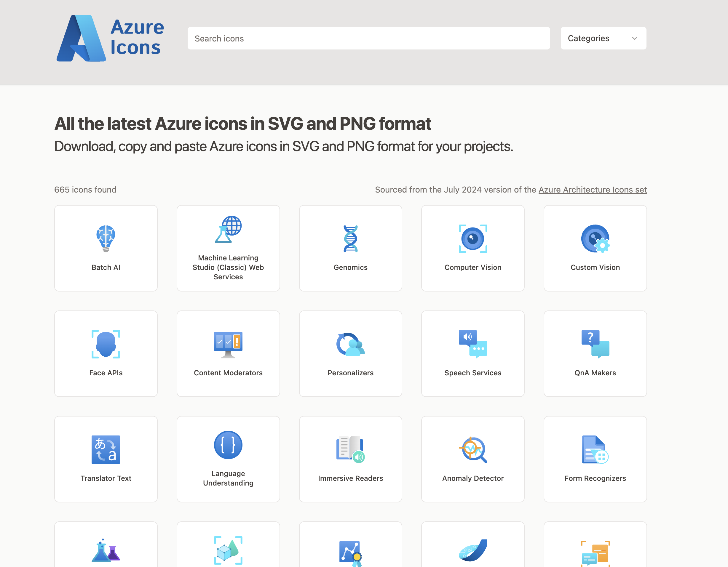Click the Machine Learning Studio (Classic) Web Services label
Screen dimensions: 728x567
(x=228, y=267)
